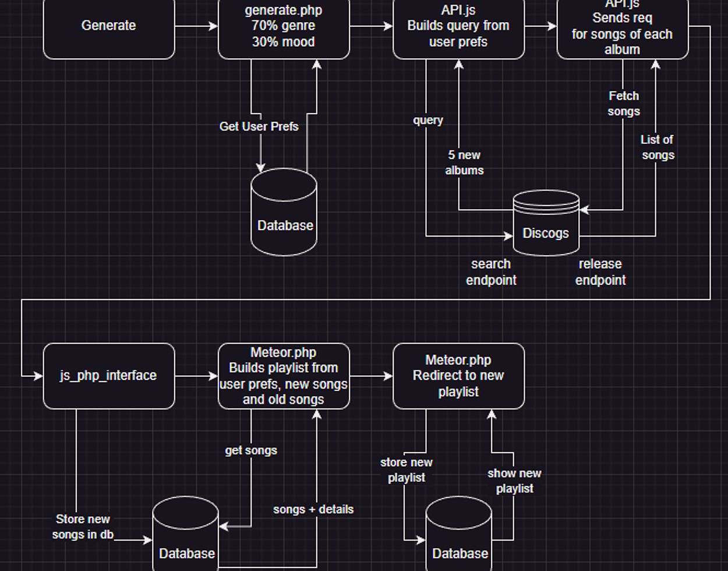The image size is (728, 571).
Task: Click the js_php_interface node
Action: point(109,376)
